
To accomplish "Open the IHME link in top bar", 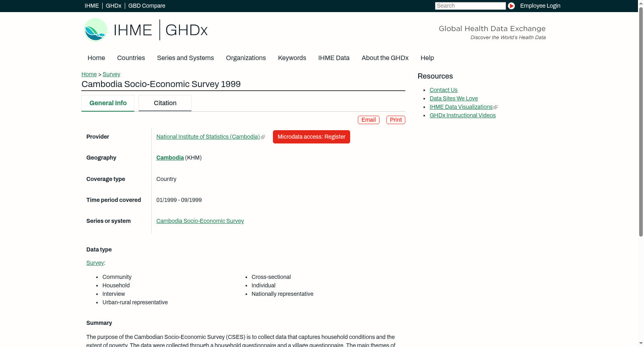I will [92, 6].
